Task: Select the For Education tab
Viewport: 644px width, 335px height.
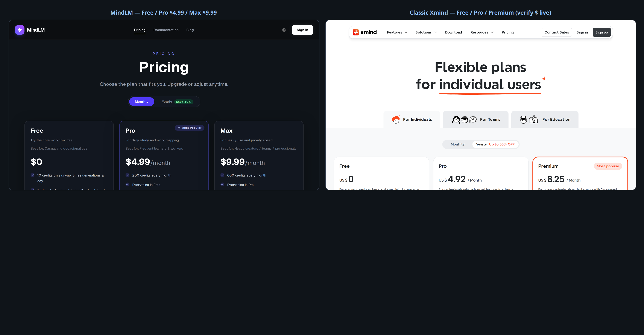Action: click(545, 119)
